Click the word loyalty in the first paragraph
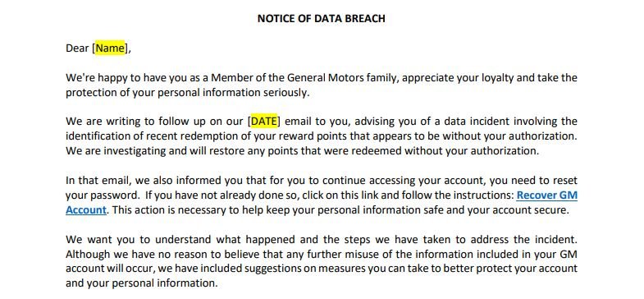Screen dimensions: 644x299 [x=497, y=78]
